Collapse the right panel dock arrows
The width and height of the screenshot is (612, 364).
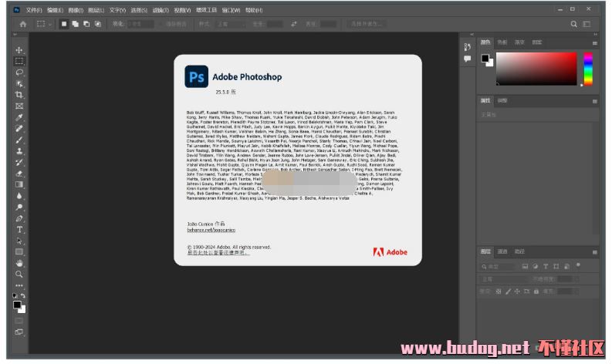595,35
